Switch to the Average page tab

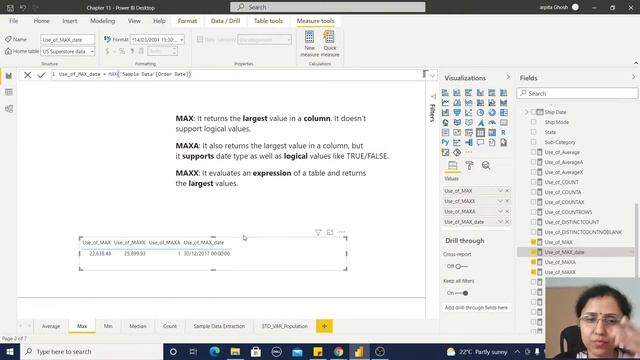pyautogui.click(x=51, y=326)
